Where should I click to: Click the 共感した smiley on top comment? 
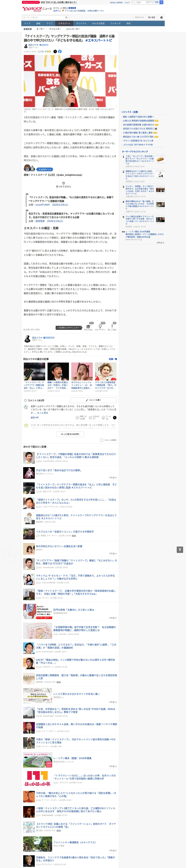click(x=77, y=418)
